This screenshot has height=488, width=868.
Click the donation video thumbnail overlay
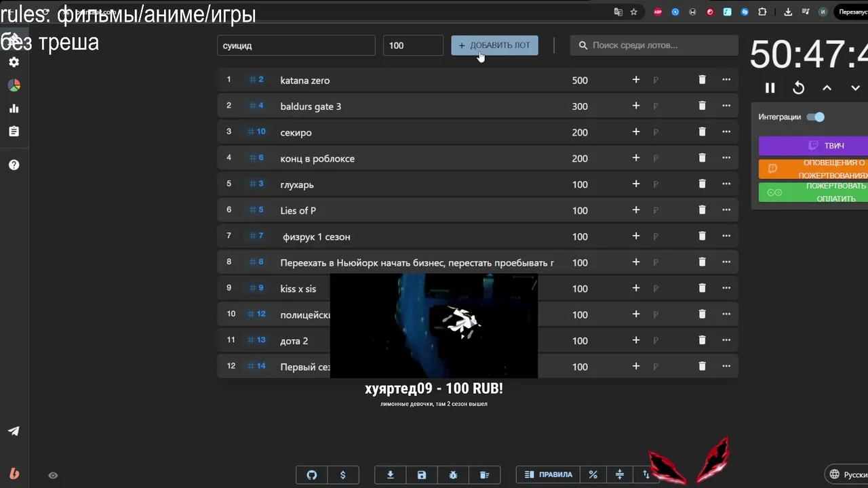click(434, 326)
